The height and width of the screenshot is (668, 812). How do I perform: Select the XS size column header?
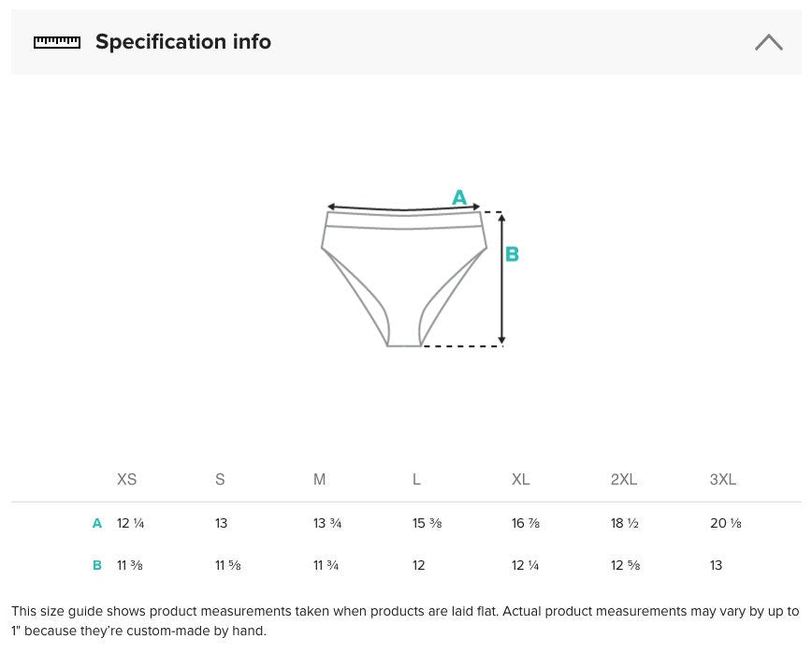(x=127, y=479)
